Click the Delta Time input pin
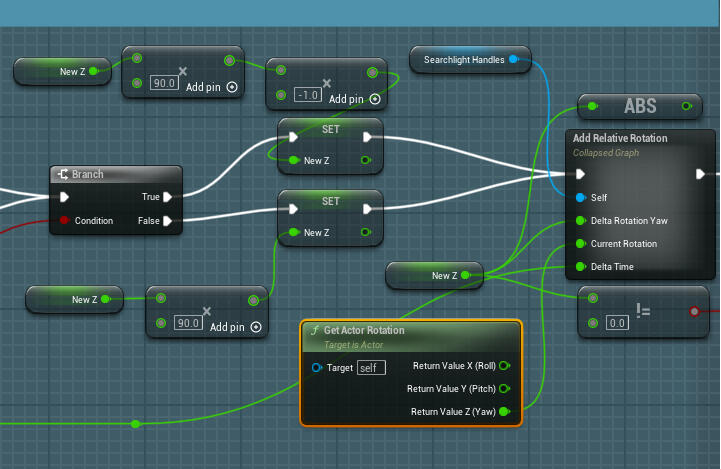721x469 pixels. [581, 267]
